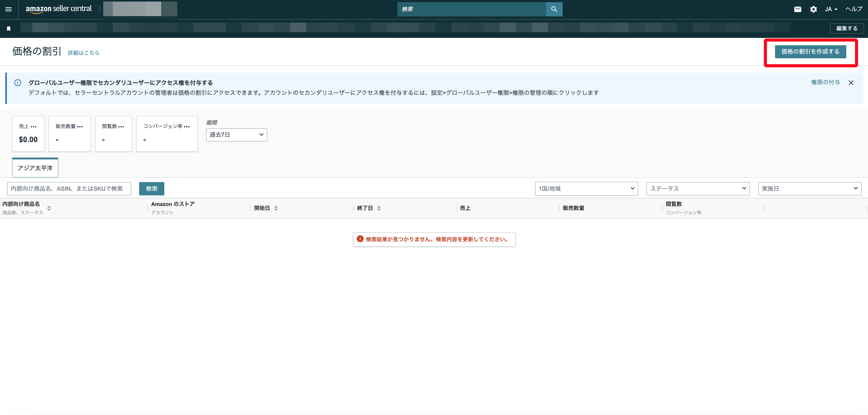868x415 pixels.
Task: Click the bookmark icon in favorites bar
Action: click(x=9, y=29)
